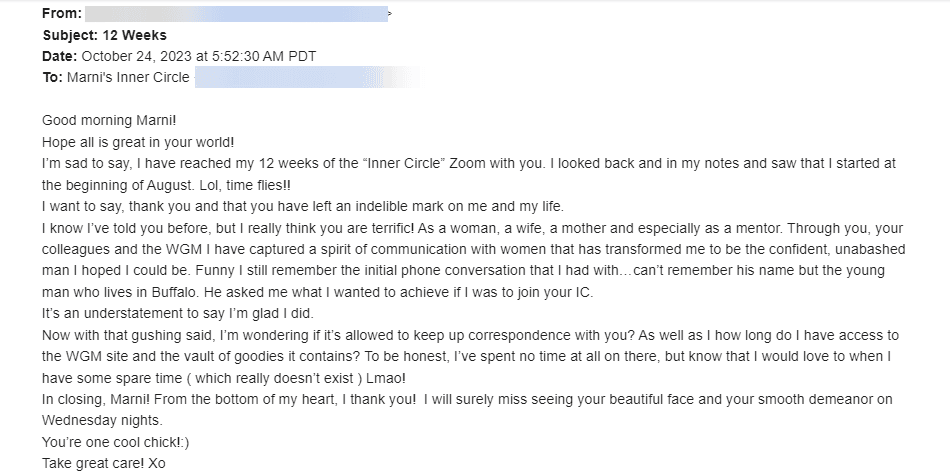Click the line 'Hope all is great in your world!'
950x475 pixels.
click(138, 142)
